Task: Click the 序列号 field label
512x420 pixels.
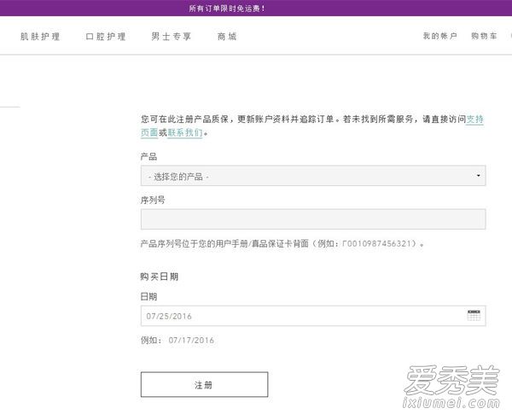Action: tap(153, 200)
